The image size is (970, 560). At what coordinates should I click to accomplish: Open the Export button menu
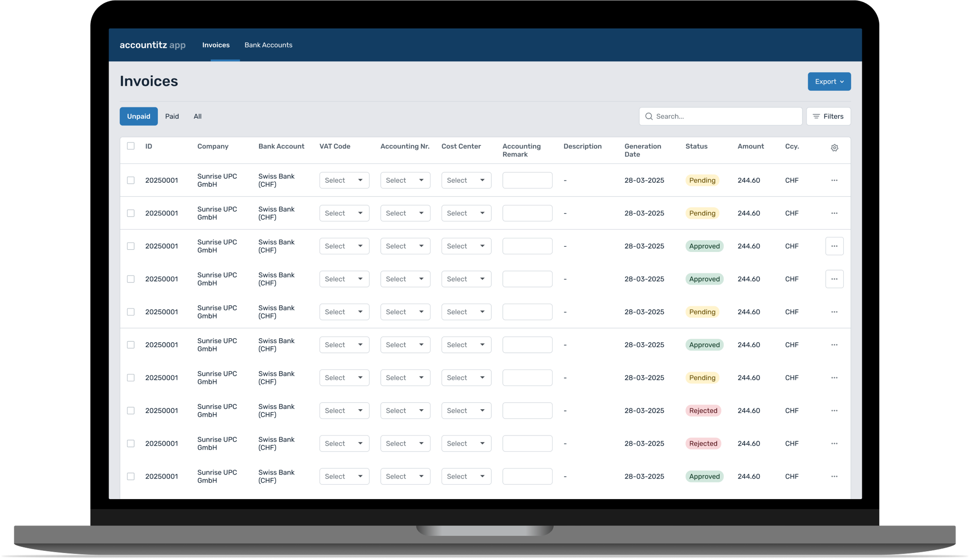coord(829,82)
